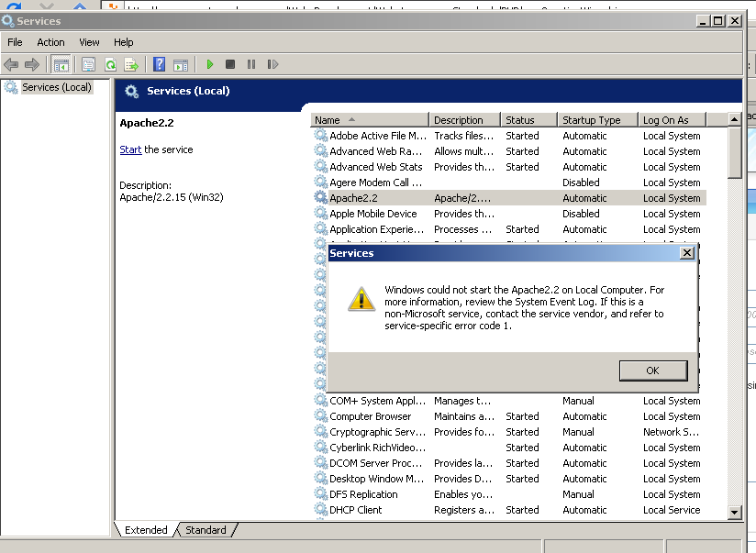756x553 pixels.
Task: Select Services (Local) in the console tree
Action: pyautogui.click(x=56, y=88)
